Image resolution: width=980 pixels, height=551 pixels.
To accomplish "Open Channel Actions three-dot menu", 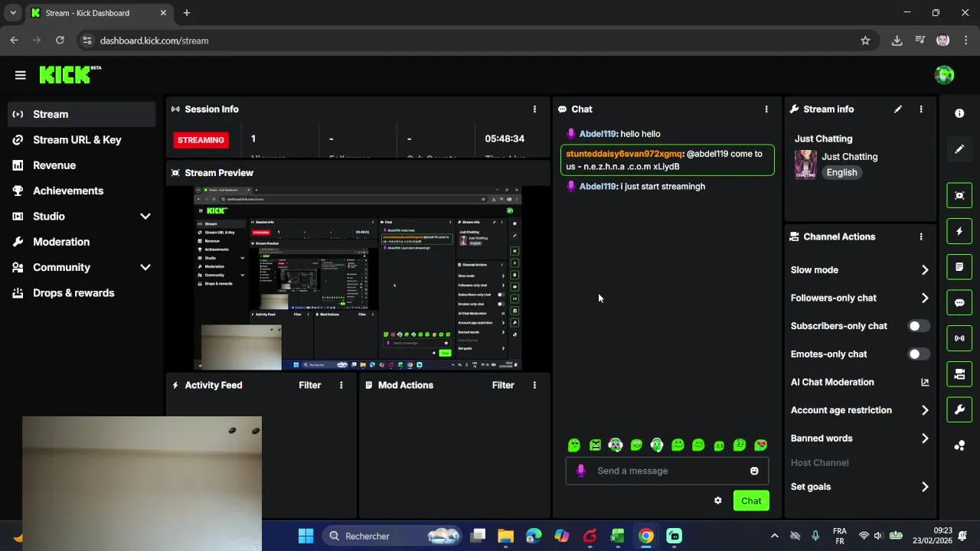I will coord(921,237).
